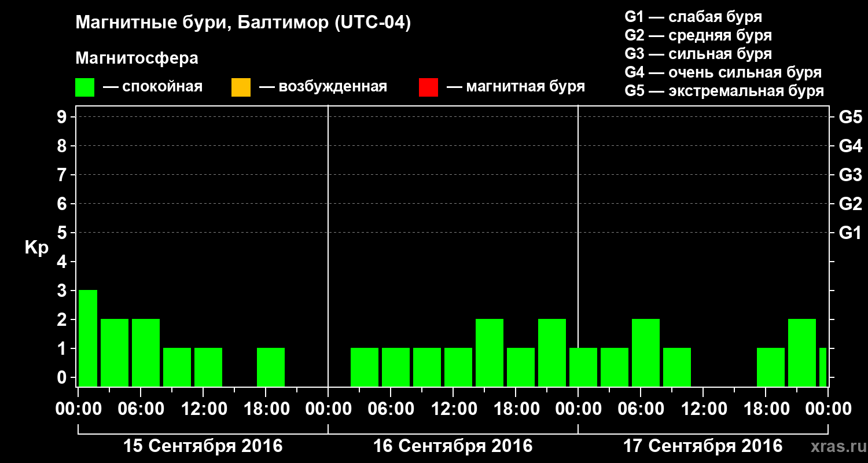Select the 'G2 — средняя буря' legend line
Viewport: 868px width, 463px height.
click(x=698, y=35)
